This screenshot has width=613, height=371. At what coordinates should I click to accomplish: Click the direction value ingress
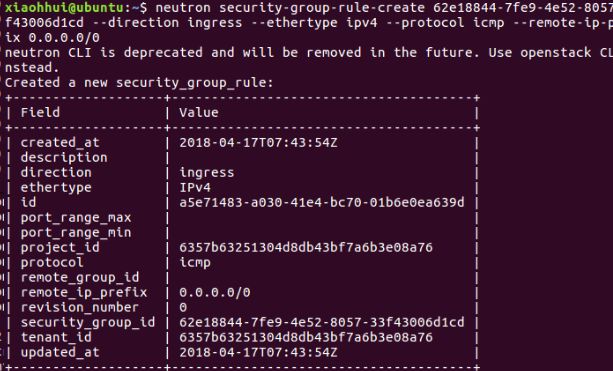point(206,173)
